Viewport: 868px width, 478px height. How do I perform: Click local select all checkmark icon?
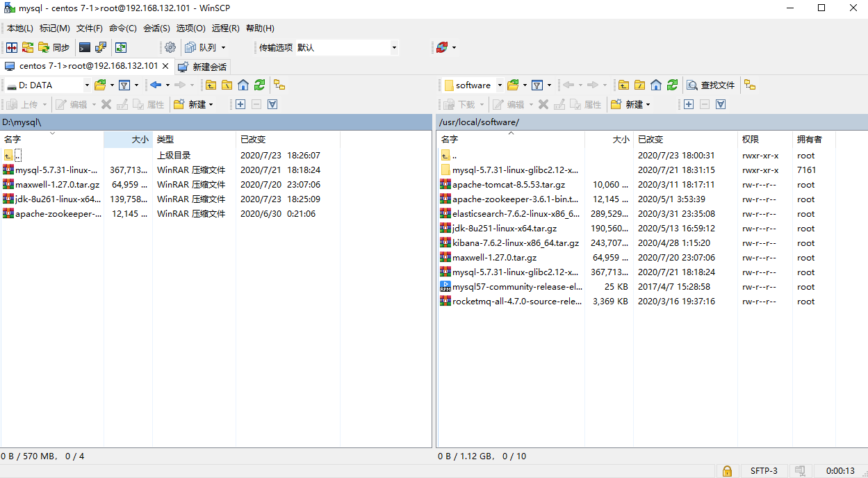[x=272, y=105]
